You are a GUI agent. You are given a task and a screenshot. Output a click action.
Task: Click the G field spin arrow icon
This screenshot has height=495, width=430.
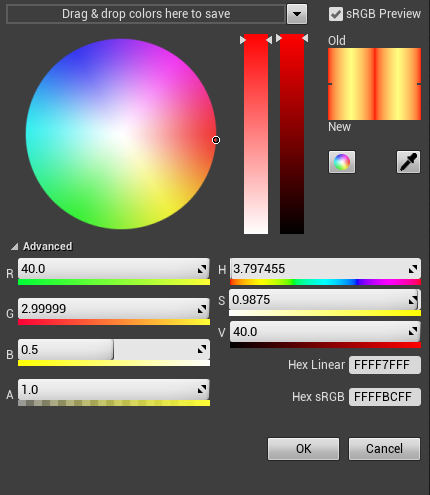tap(202, 309)
